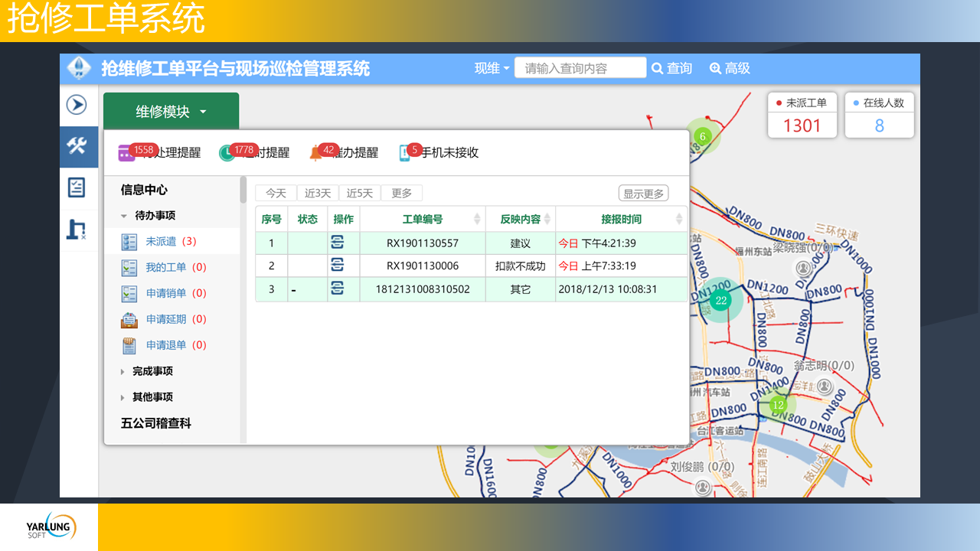Expand the 其他事项 tree section
This screenshot has height=551, width=980.
pyautogui.click(x=122, y=398)
